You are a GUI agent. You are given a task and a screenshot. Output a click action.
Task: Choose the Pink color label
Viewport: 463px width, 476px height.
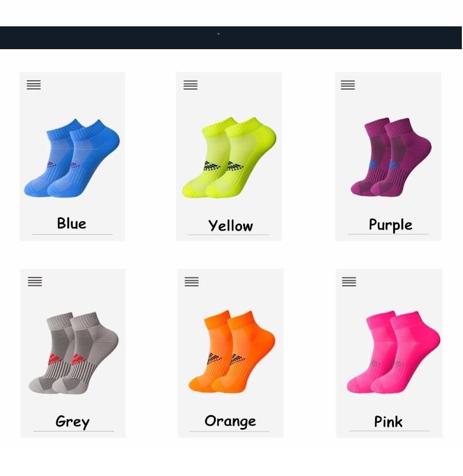388,422
